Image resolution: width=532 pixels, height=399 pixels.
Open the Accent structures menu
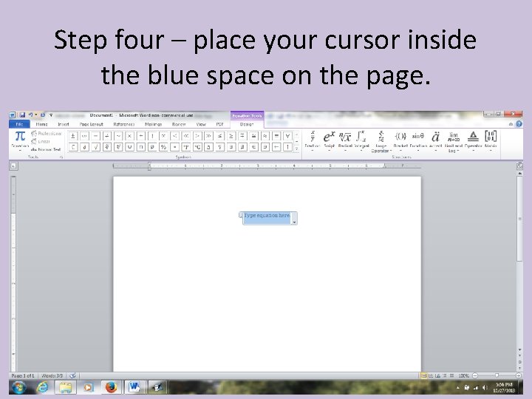pyautogui.click(x=436, y=141)
